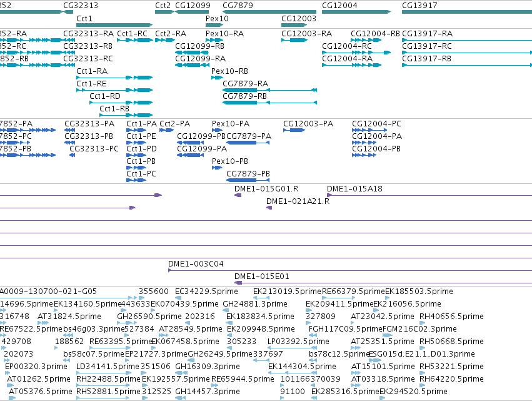The height and width of the screenshot is (401, 532).
Task: Select transcript CG13917-RB
Action: (427, 59)
